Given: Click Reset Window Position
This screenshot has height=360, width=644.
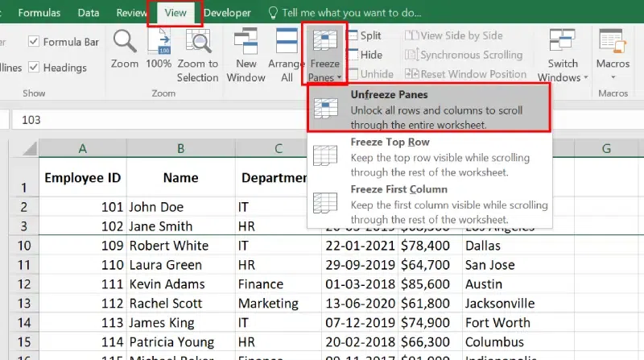Looking at the screenshot, I should coord(465,74).
